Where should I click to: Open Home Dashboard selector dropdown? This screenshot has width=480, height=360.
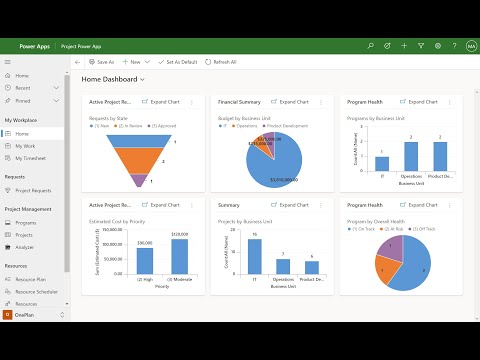click(x=142, y=79)
